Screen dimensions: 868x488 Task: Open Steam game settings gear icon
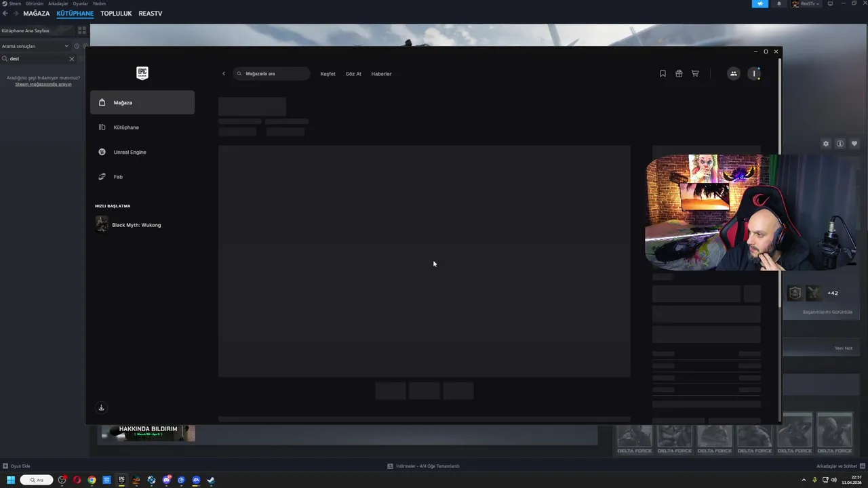click(825, 144)
